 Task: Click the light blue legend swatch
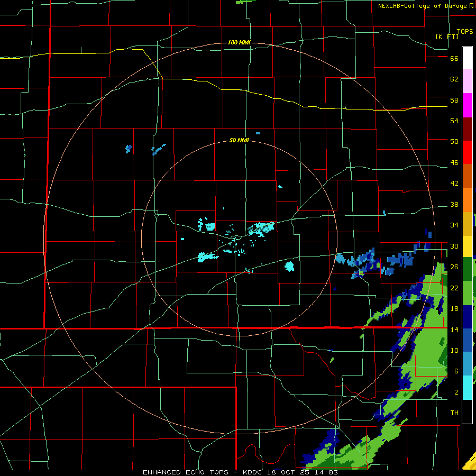click(467, 363)
